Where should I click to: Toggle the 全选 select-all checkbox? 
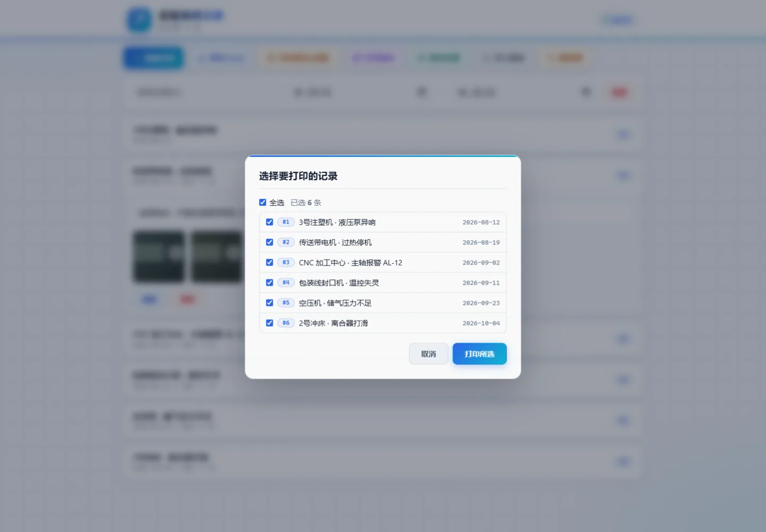(x=262, y=202)
